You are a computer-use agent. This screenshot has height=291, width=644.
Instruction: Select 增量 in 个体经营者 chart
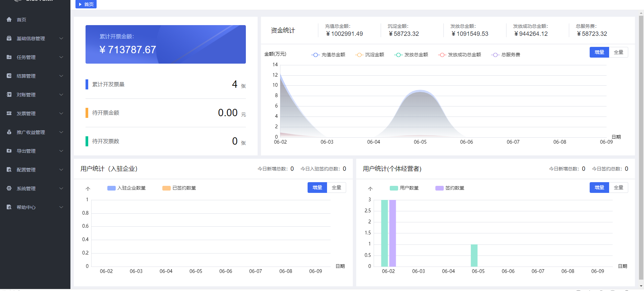pos(599,188)
